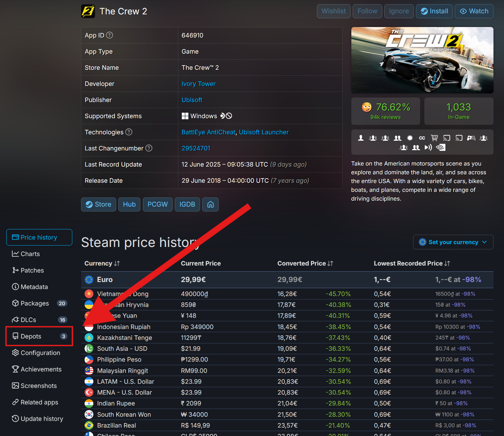Image resolution: width=504 pixels, height=436 pixels.
Task: Sort table by Currency column
Action: 102,263
